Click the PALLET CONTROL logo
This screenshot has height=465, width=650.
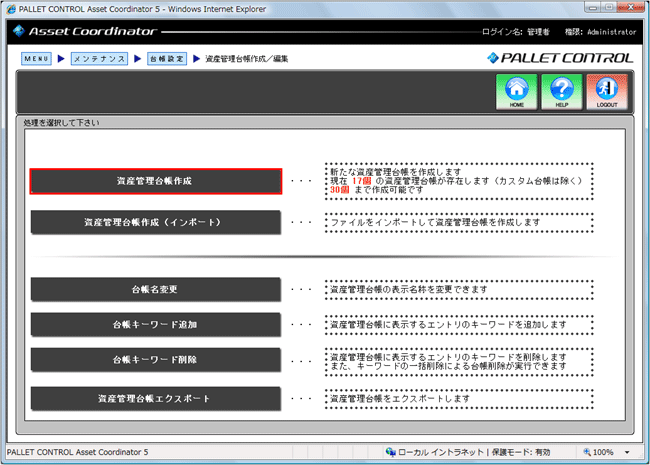pyautogui.click(x=560, y=58)
